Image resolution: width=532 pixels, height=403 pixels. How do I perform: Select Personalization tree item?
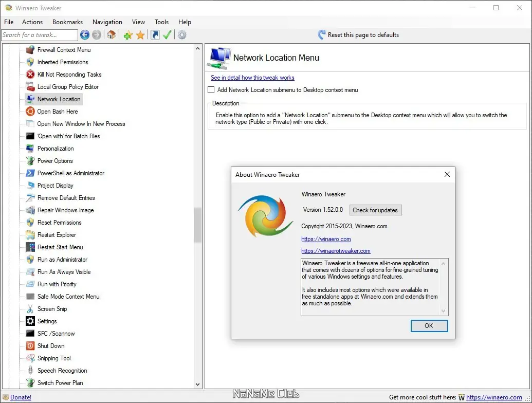coord(56,149)
